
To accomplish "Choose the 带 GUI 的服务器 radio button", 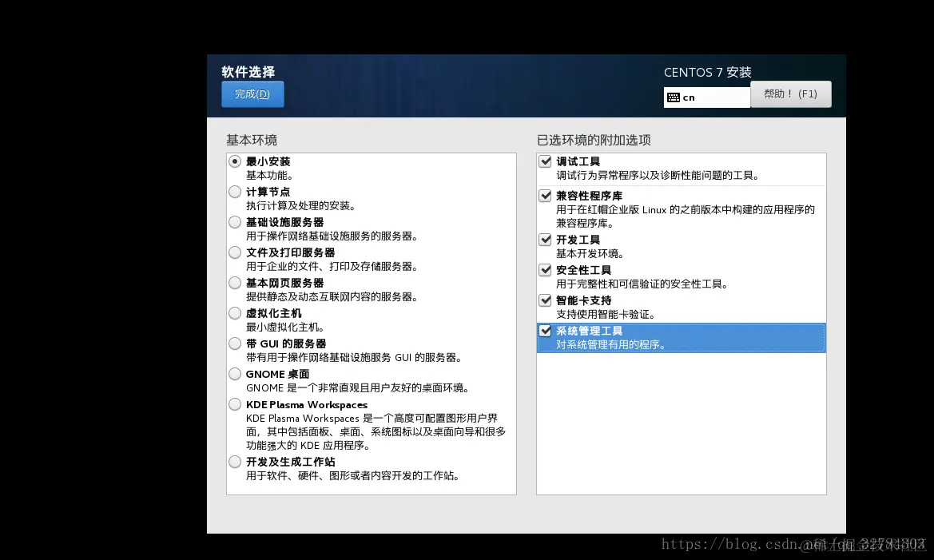I will click(x=235, y=344).
